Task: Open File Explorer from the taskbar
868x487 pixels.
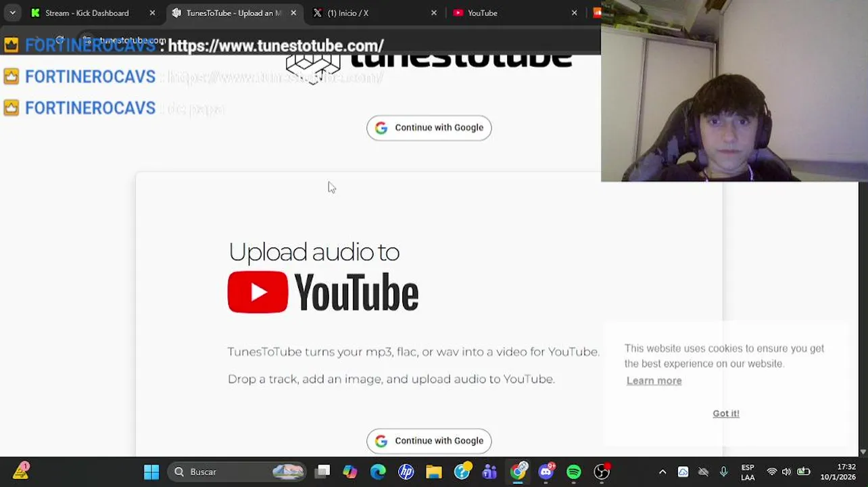Action: (x=434, y=471)
